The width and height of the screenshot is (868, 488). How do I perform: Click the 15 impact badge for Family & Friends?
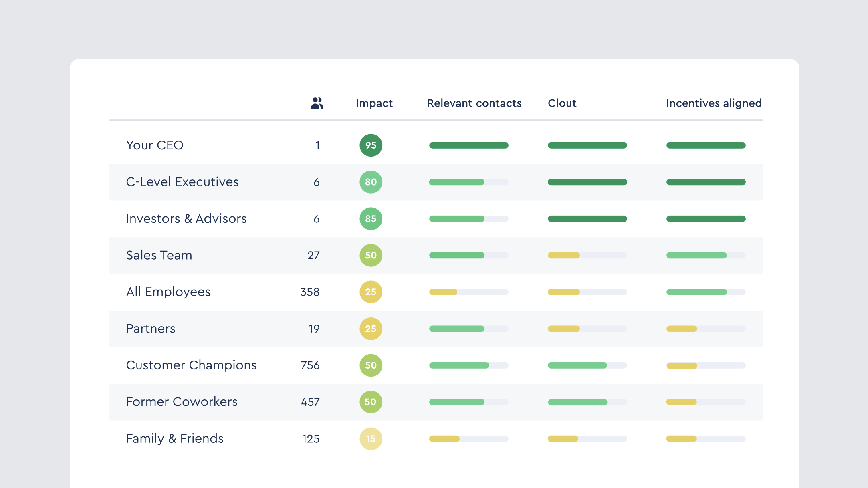point(371,439)
